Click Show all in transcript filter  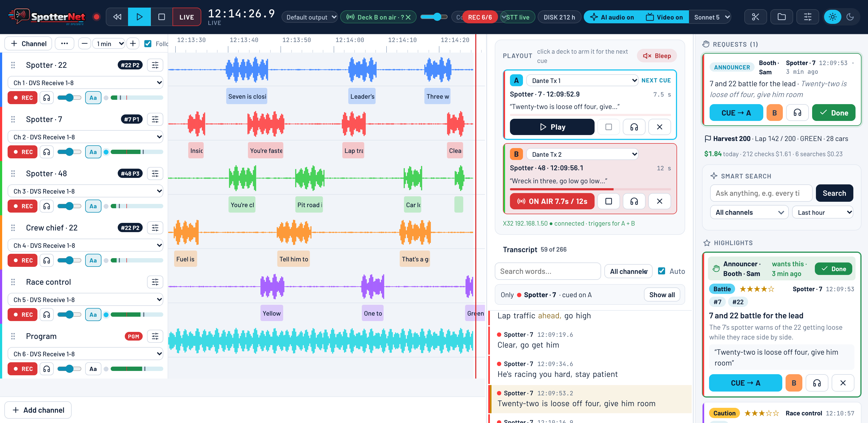point(662,295)
